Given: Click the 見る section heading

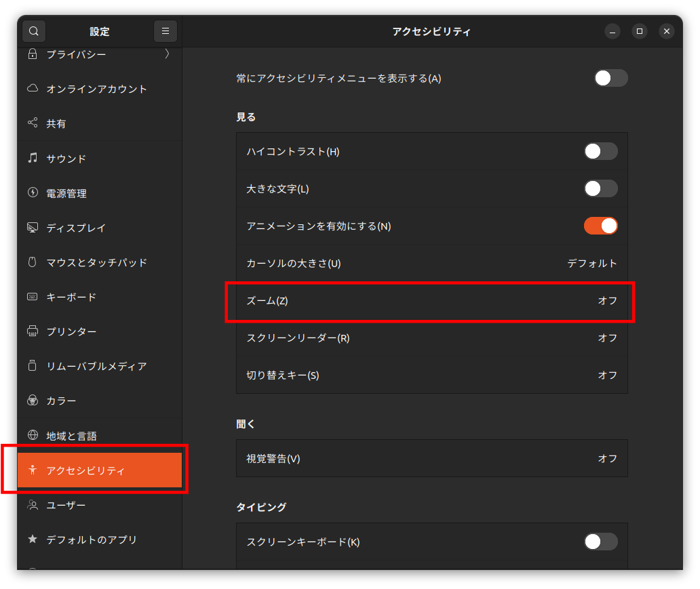Looking at the screenshot, I should [x=246, y=117].
